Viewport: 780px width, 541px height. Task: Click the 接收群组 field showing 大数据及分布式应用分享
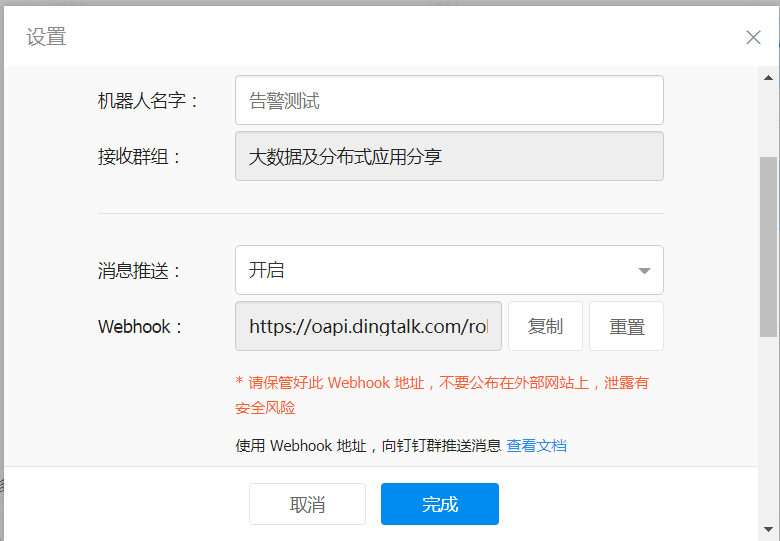(449, 156)
